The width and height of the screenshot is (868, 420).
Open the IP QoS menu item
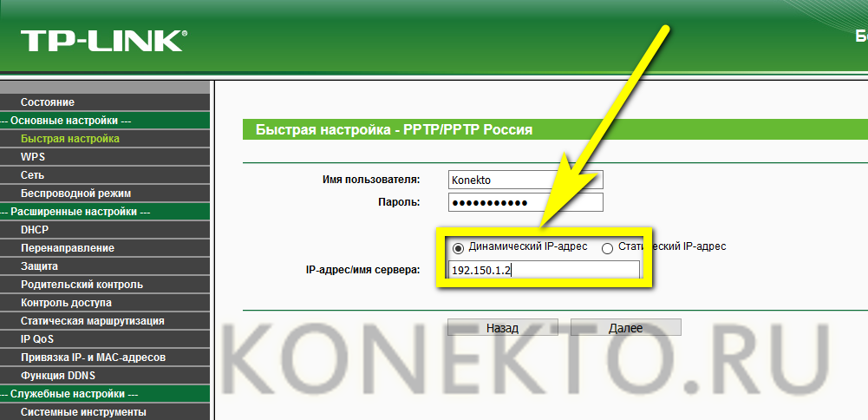(x=105, y=338)
